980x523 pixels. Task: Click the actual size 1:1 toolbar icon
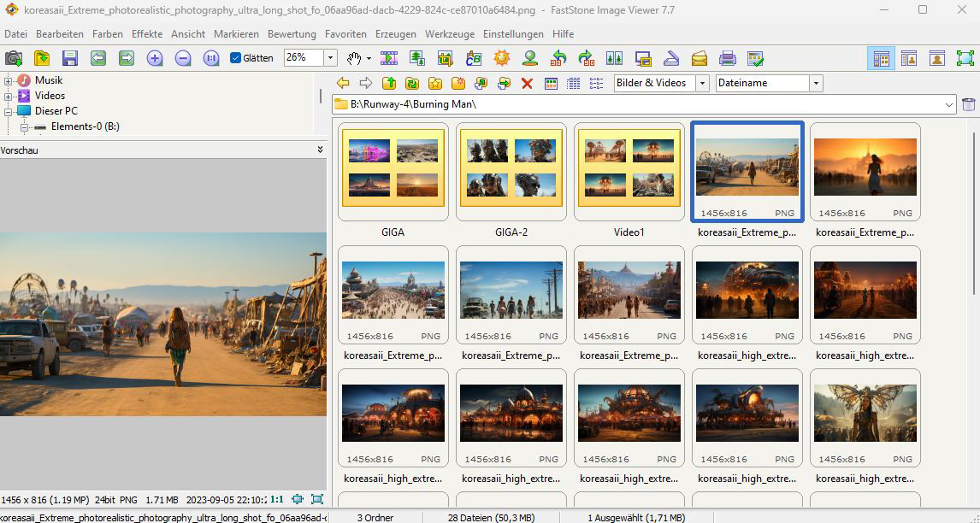click(211, 58)
